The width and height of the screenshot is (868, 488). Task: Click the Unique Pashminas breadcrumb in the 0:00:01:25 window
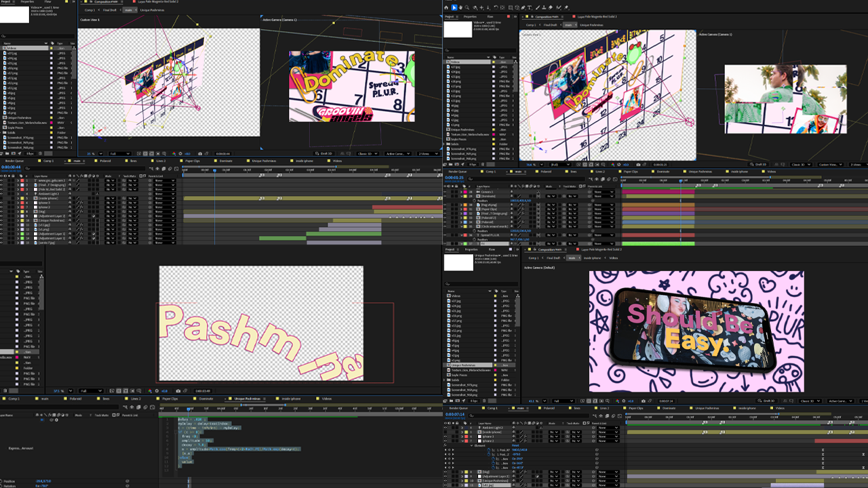(x=591, y=25)
